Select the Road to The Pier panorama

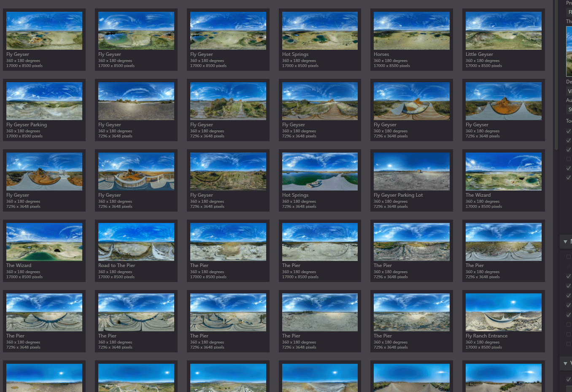point(136,242)
